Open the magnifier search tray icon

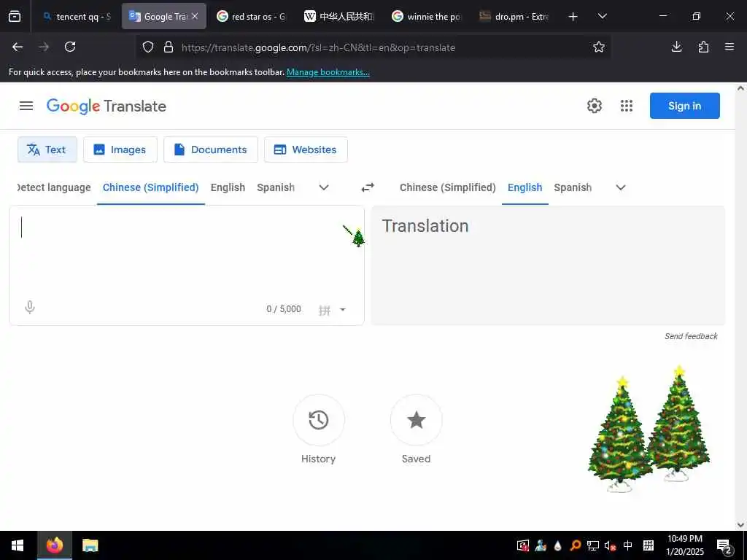tap(575, 545)
